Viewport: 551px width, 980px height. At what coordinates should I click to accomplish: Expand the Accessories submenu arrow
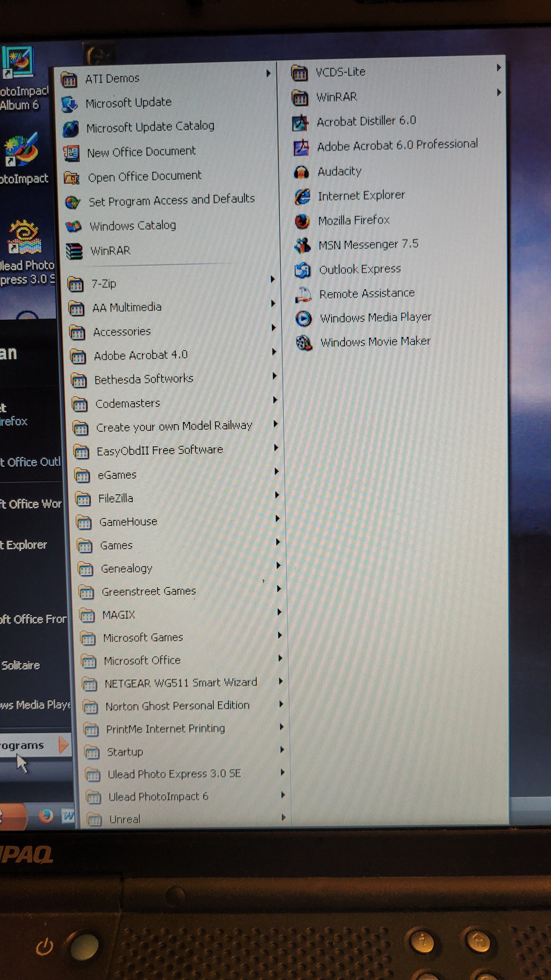(x=273, y=328)
